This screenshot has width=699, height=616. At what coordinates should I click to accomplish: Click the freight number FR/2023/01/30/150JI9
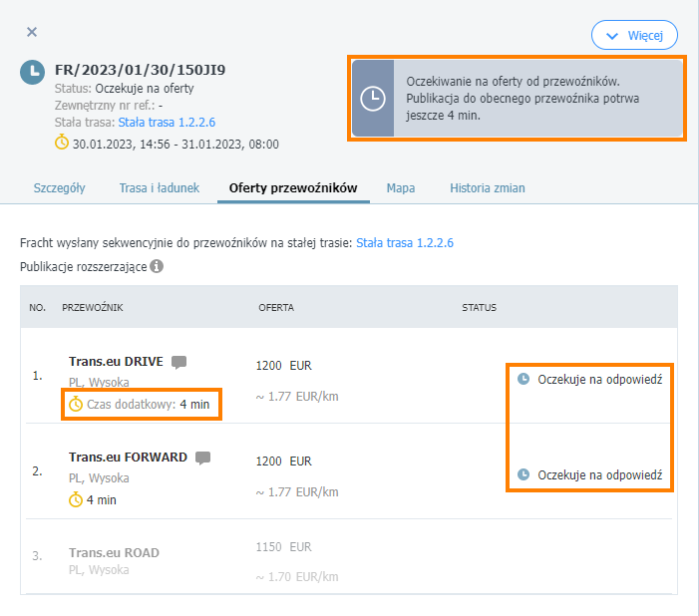tap(140, 70)
